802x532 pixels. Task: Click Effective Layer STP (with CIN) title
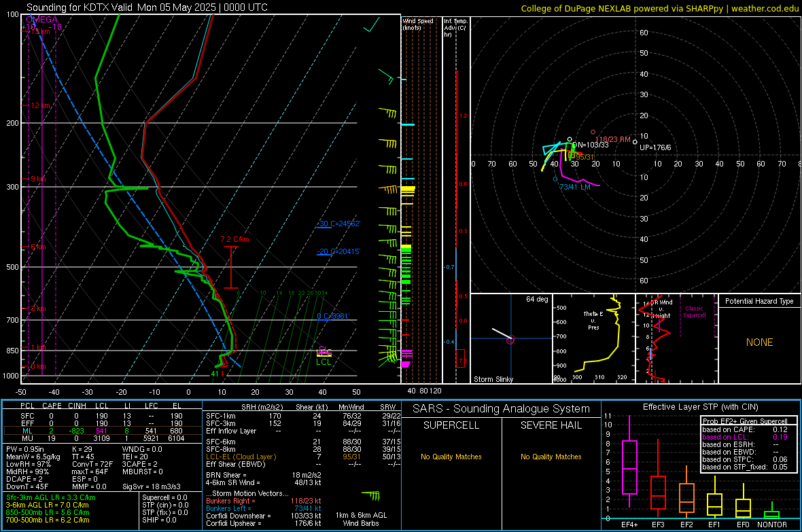(700, 407)
